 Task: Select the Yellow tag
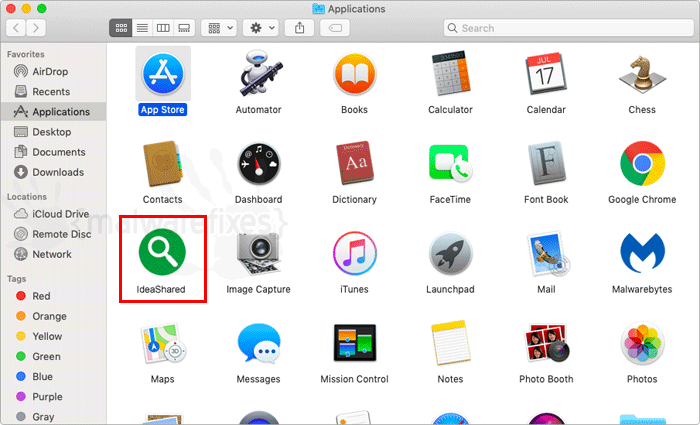tap(54, 336)
